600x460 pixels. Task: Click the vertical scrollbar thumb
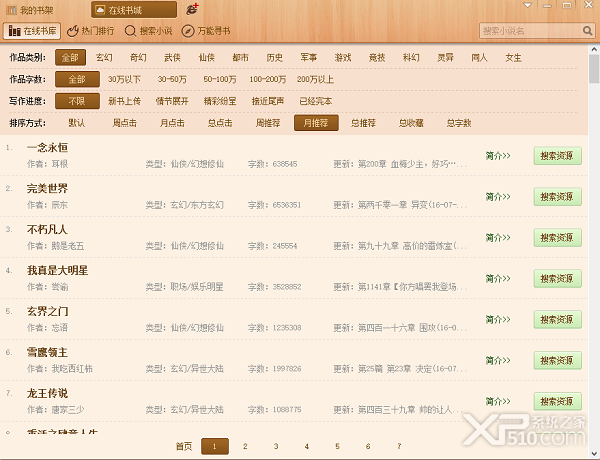point(594,69)
